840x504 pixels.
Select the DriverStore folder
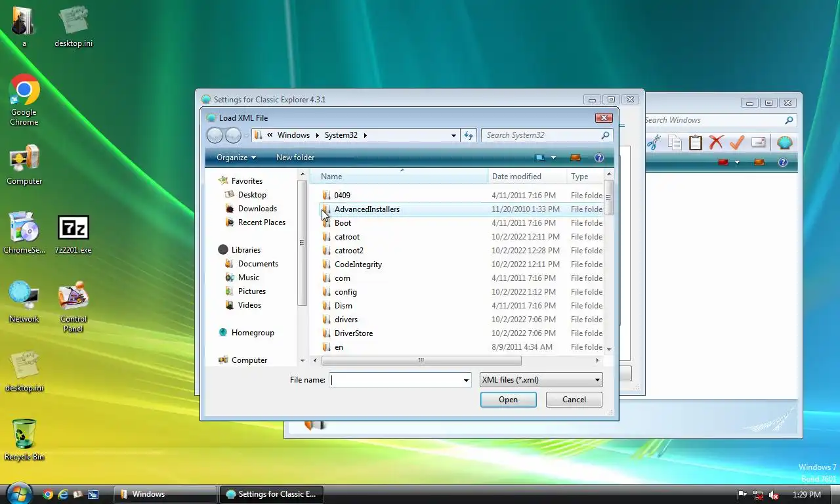click(354, 333)
